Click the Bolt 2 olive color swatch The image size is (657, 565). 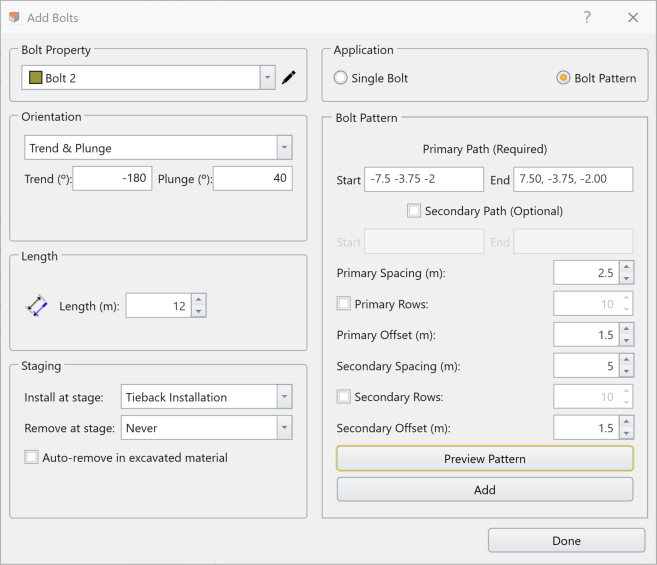35,78
